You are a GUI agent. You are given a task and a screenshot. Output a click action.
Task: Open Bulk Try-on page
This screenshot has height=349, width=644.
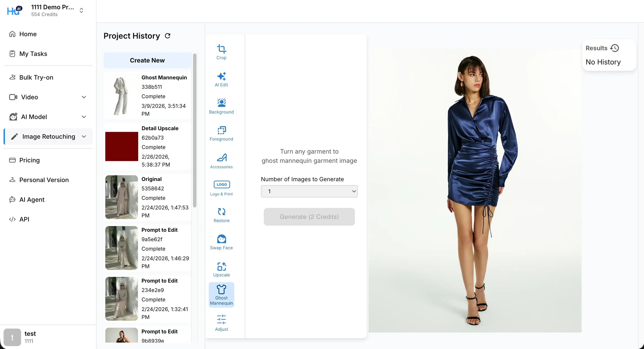[48, 77]
